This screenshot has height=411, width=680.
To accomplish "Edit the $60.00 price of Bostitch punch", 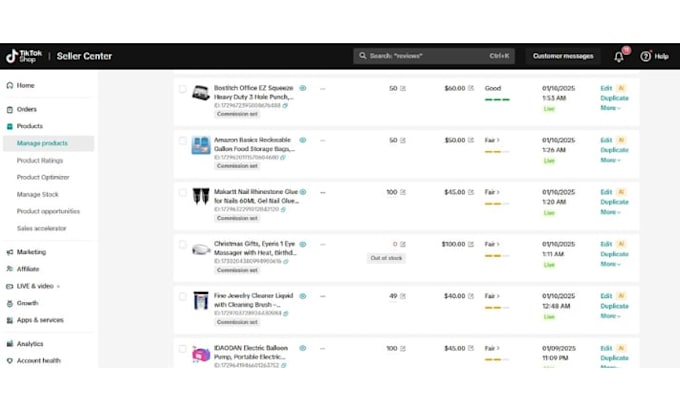I will 471,88.
